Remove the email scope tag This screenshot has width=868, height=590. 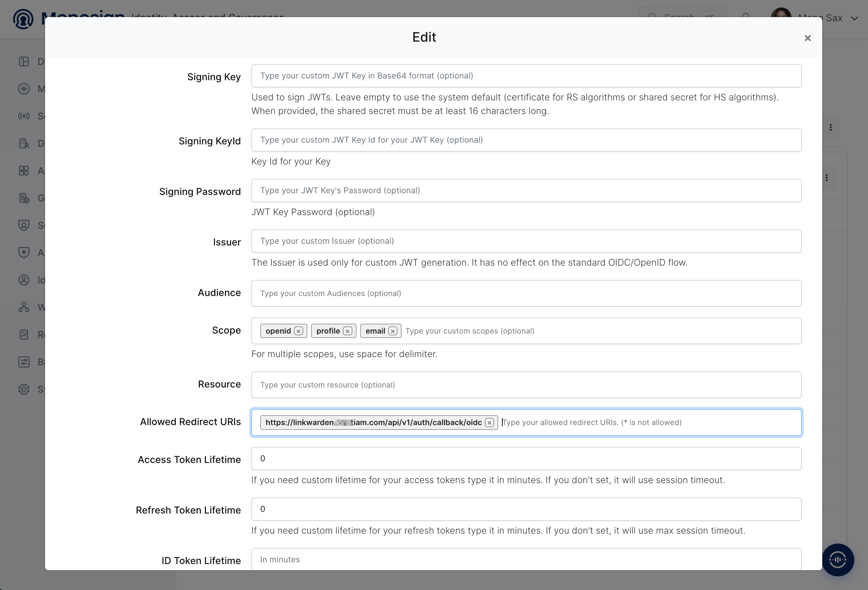click(x=393, y=331)
